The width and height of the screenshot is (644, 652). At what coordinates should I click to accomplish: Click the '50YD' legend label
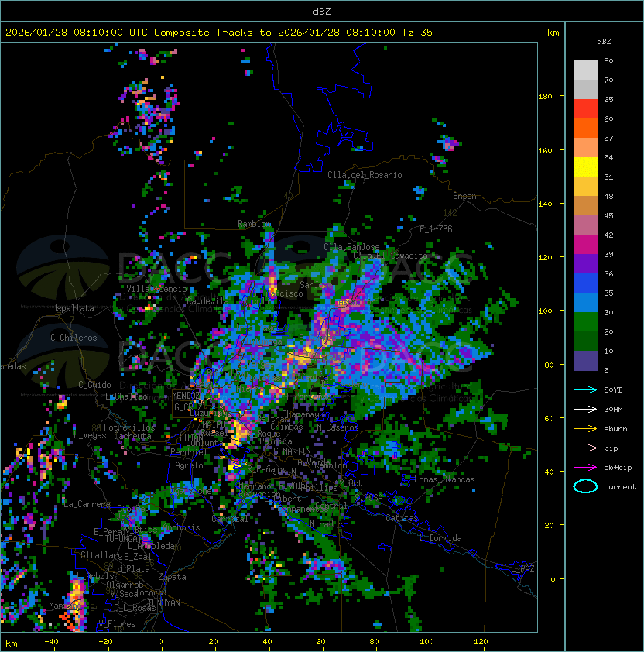[613, 389]
